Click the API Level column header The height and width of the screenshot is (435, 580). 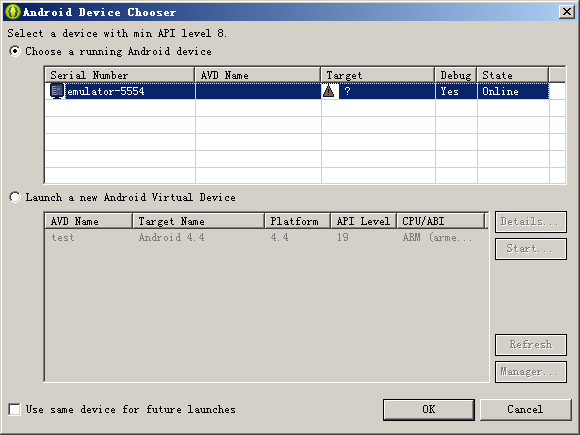364,221
